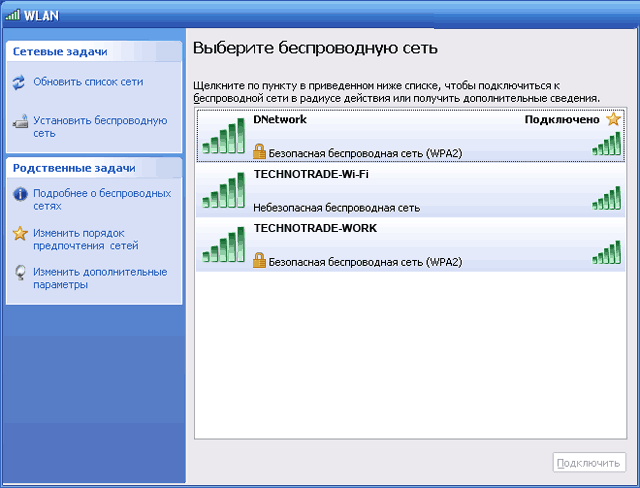Open Обновить список сети link
The height and width of the screenshot is (488, 640).
[x=88, y=82]
